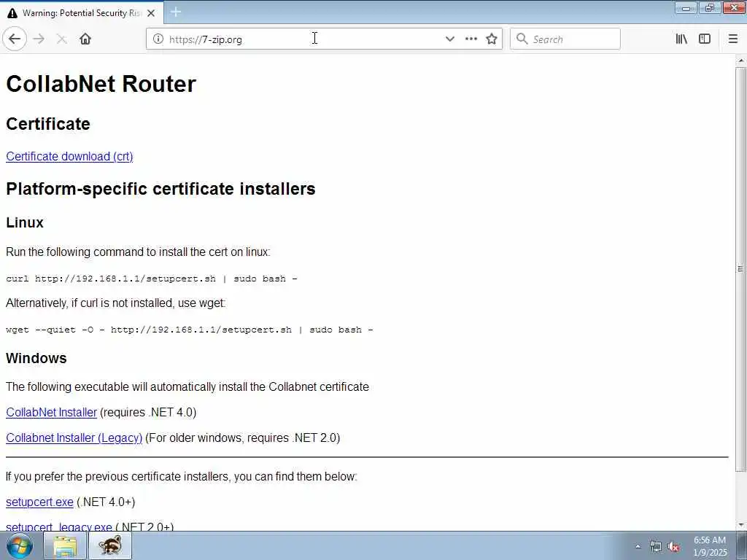Viewport: 747px width, 560px height.
Task: Toggle the sidebar view
Action: [x=705, y=39]
